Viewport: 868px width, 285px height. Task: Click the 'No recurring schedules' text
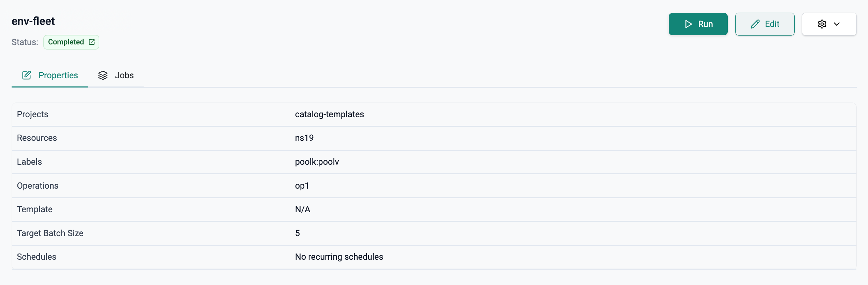[339, 257]
